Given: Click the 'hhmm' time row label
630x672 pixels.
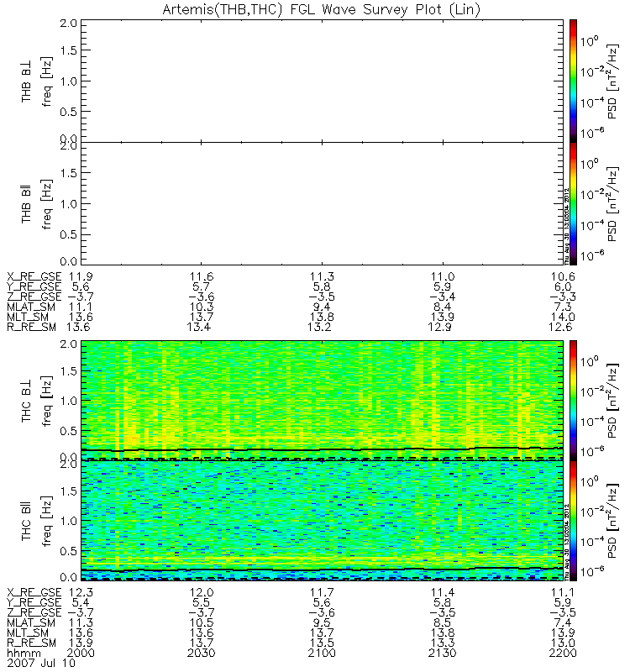Looking at the screenshot, I should click(x=24, y=654).
